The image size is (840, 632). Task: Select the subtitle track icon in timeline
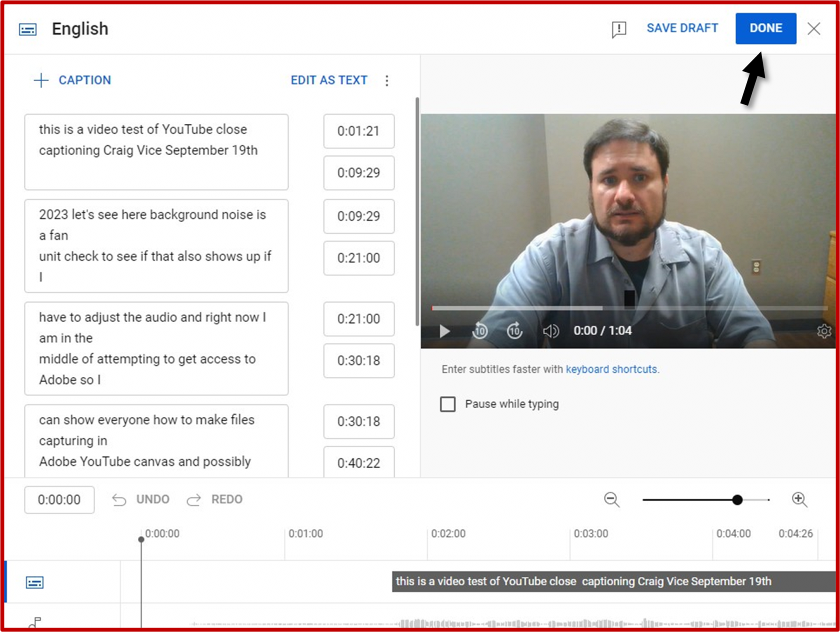pos(34,582)
